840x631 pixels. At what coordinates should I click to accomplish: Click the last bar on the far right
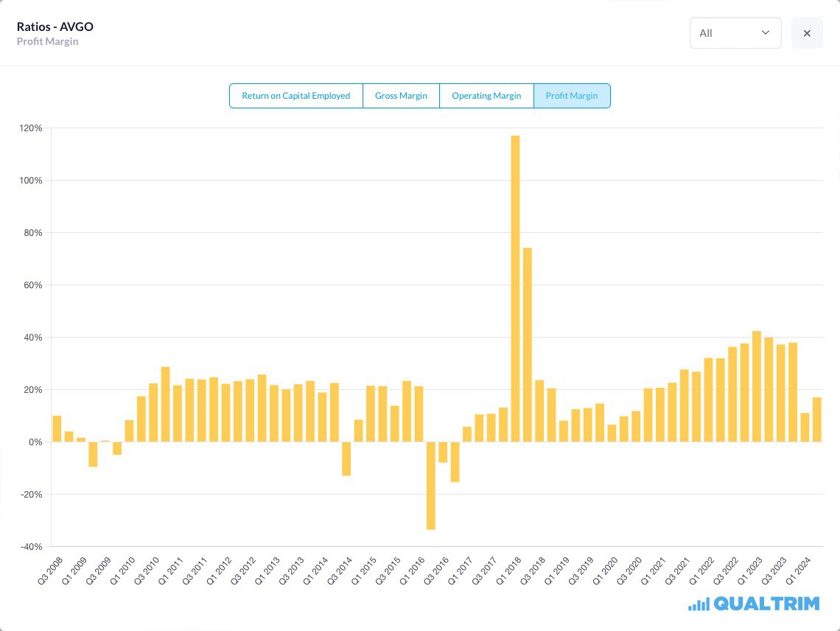816,419
